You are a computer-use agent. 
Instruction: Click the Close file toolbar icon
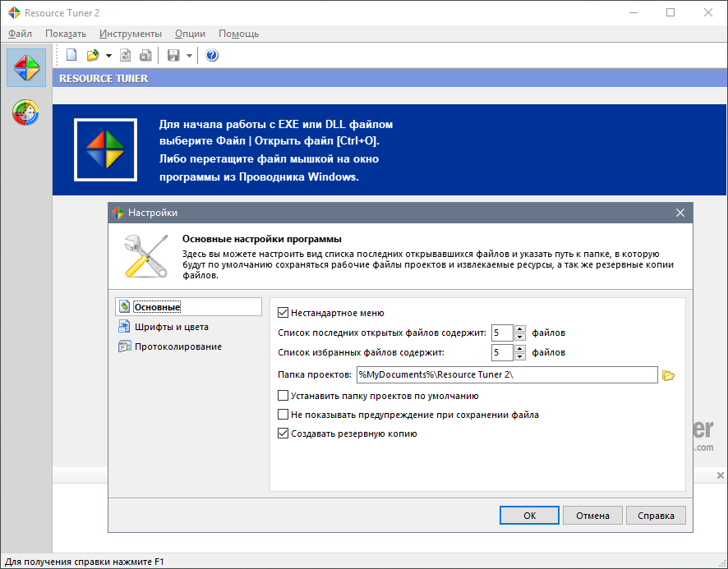pyautogui.click(x=145, y=55)
